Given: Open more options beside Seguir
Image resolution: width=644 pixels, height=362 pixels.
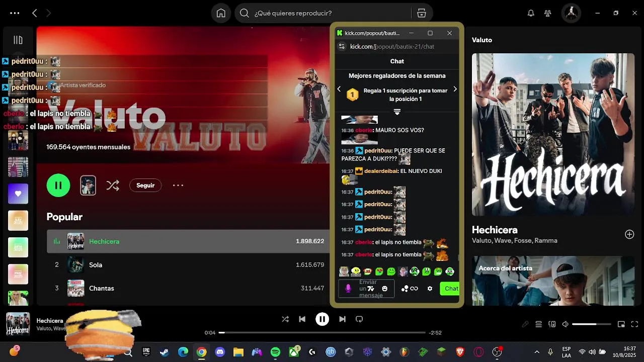Looking at the screenshot, I should coord(178,186).
